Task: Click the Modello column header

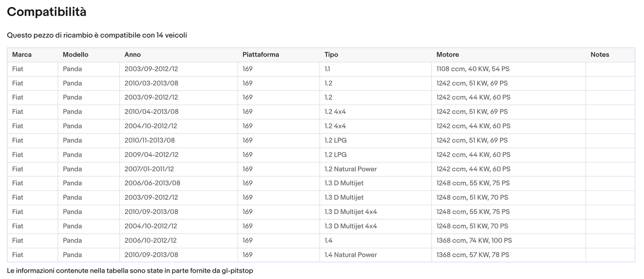Action: point(75,55)
